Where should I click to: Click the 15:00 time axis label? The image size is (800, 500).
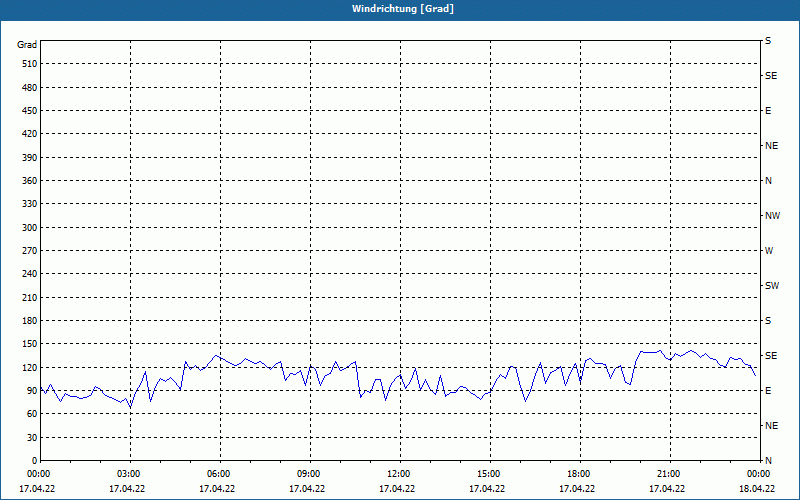[490, 474]
